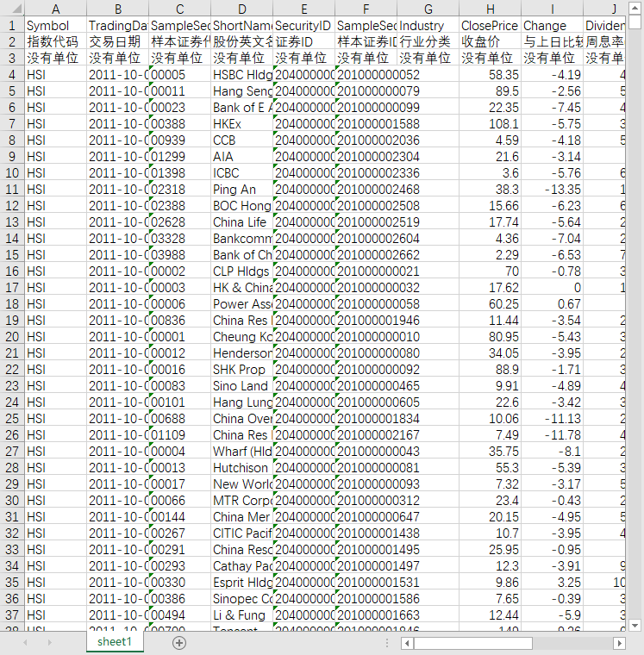Select row 1 header
The image size is (644, 655).
click(12, 26)
